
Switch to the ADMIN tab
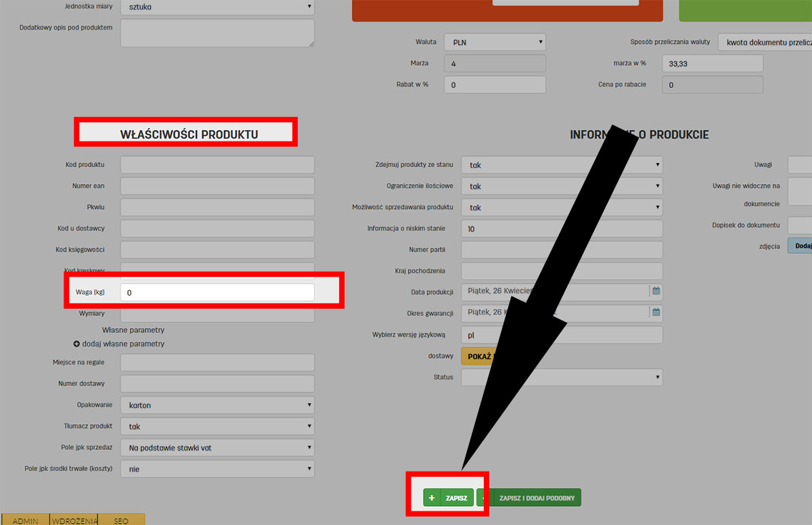click(26, 520)
